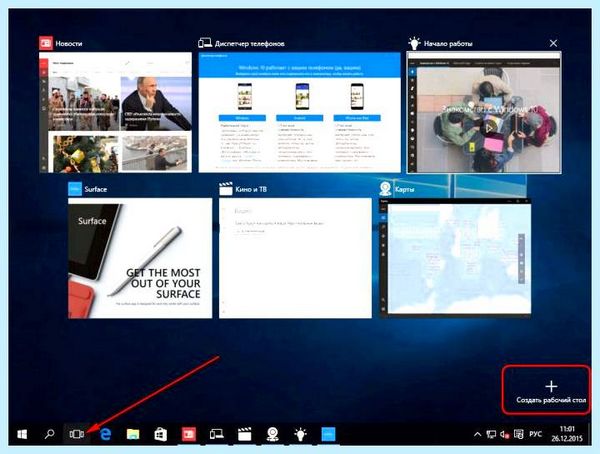Viewport: 600px width, 454px height.
Task: Click the Диспетчер телефонов title icon
Action: click(205, 43)
